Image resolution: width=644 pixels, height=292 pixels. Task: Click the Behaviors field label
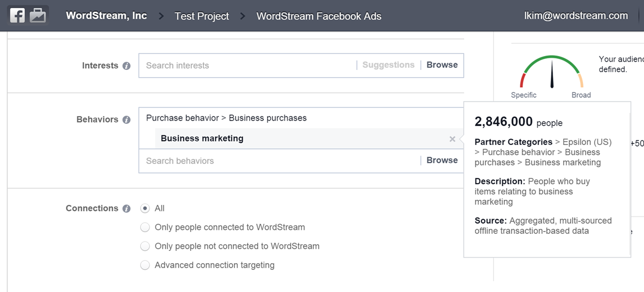98,120
